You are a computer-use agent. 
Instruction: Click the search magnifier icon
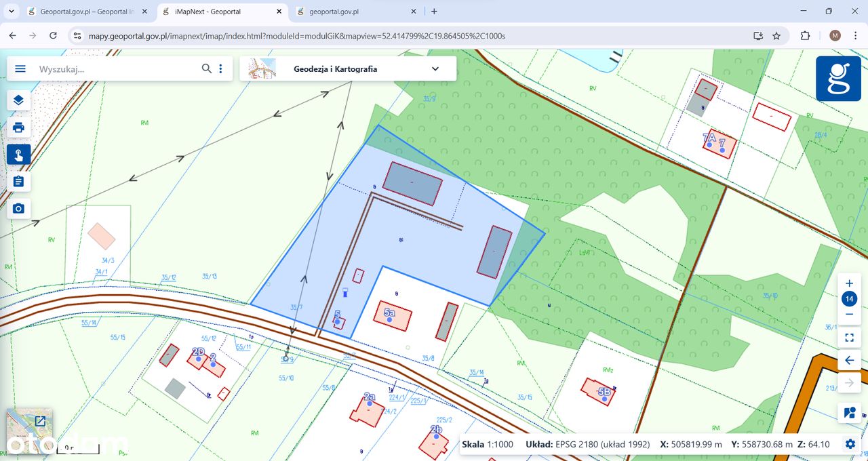coord(207,68)
